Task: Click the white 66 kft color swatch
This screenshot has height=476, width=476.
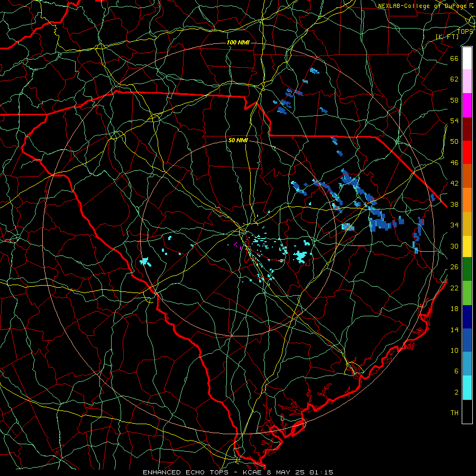Action: (x=467, y=58)
